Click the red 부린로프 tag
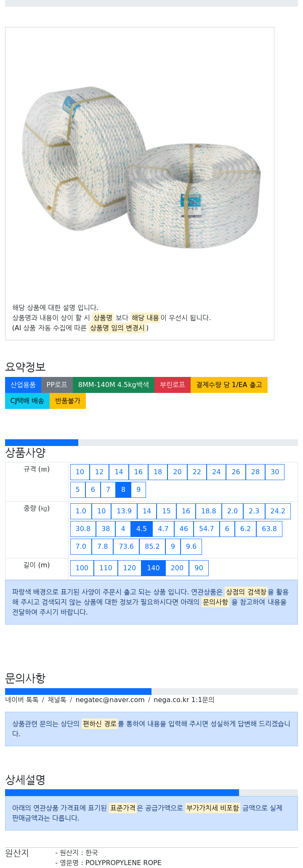This screenshot has height=868, width=303. coord(173,385)
